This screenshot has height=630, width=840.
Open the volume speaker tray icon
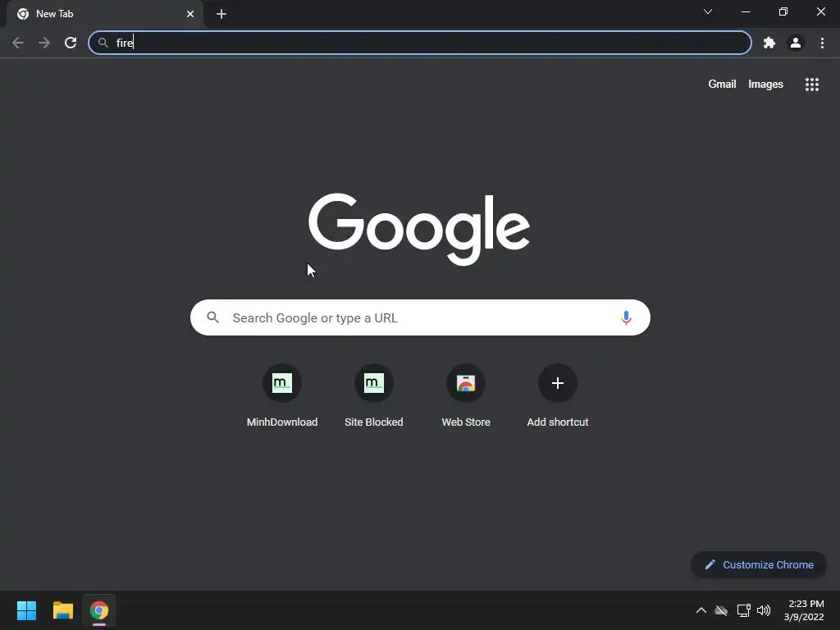764,610
